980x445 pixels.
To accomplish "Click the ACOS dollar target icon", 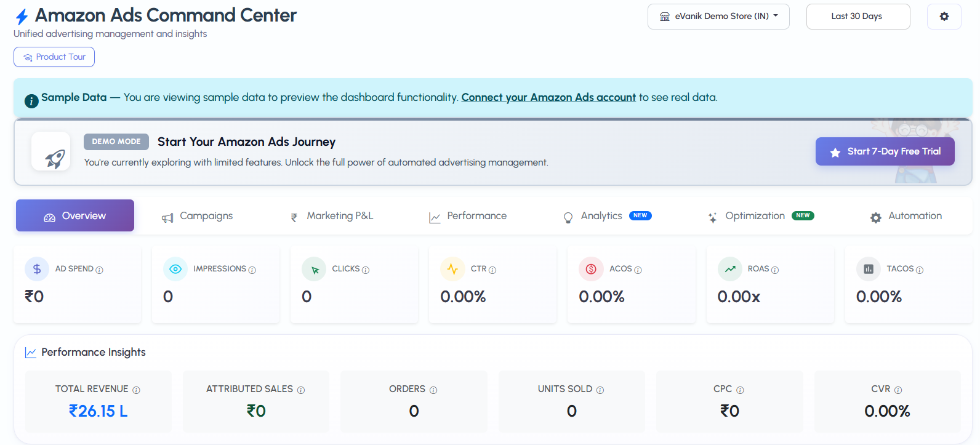I will 591,269.
